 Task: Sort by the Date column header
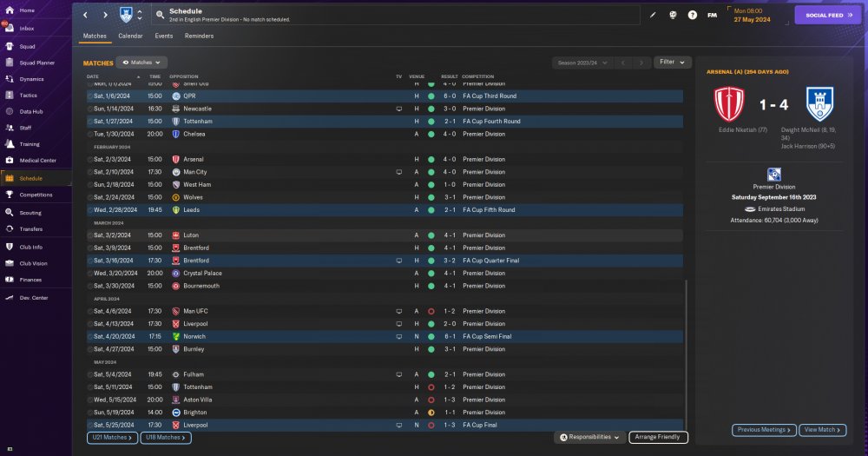click(x=93, y=77)
